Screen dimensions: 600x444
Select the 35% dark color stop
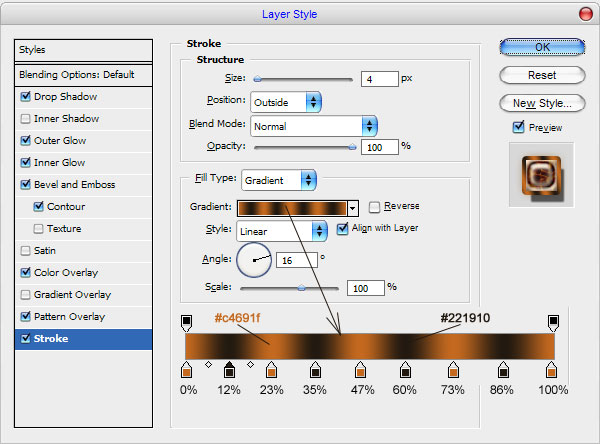coord(315,369)
